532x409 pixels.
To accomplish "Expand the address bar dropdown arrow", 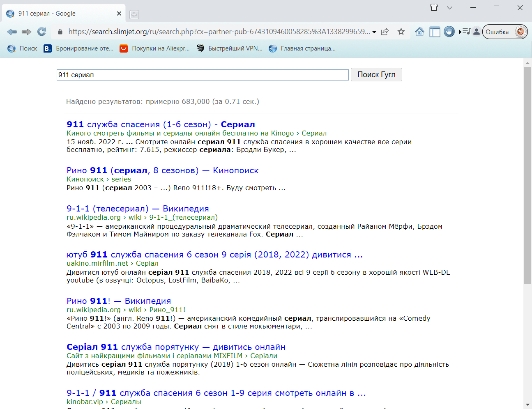I will tap(374, 32).
